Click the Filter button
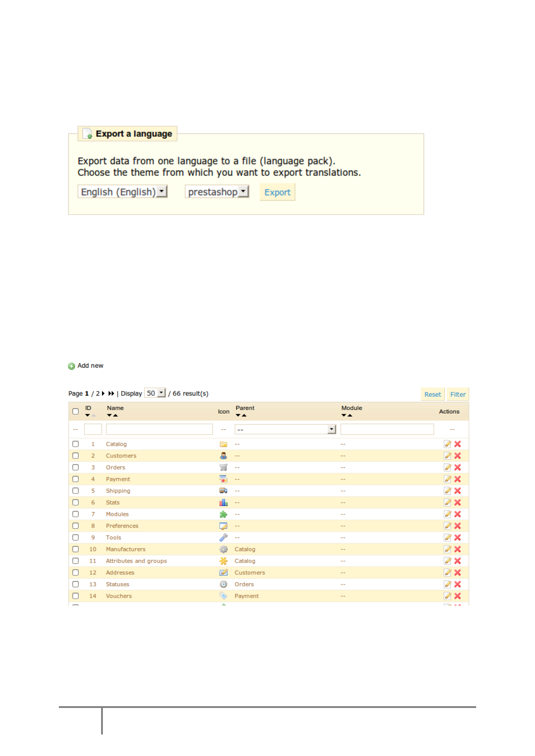The height and width of the screenshot is (756, 535). tap(458, 394)
